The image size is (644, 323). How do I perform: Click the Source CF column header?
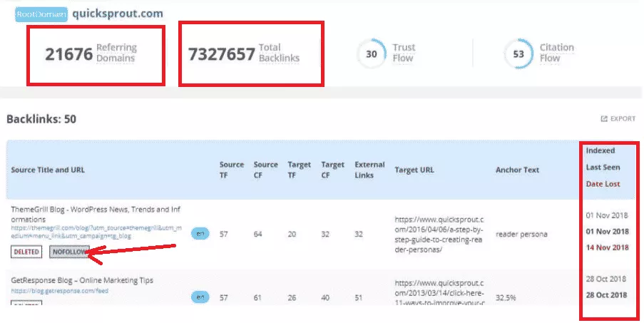[266, 170]
